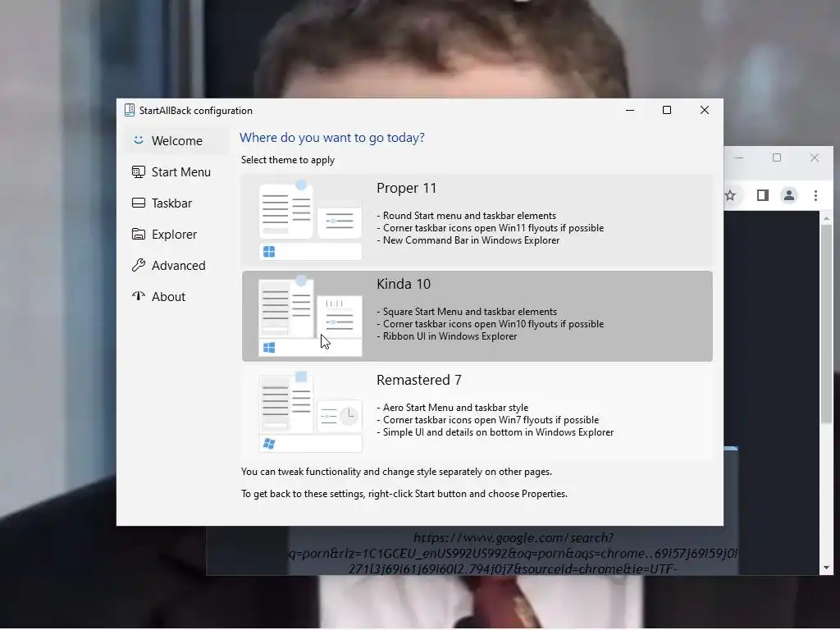
Task: Click the vertical scrollbar thumb in Chrome window
Action: 826,323
